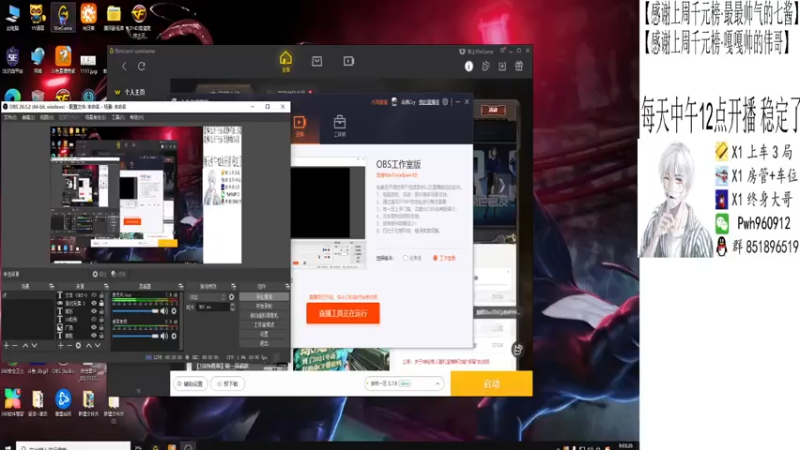Pop out the OBS sources dock
Screen dimensions: 800x450
(x=106, y=286)
